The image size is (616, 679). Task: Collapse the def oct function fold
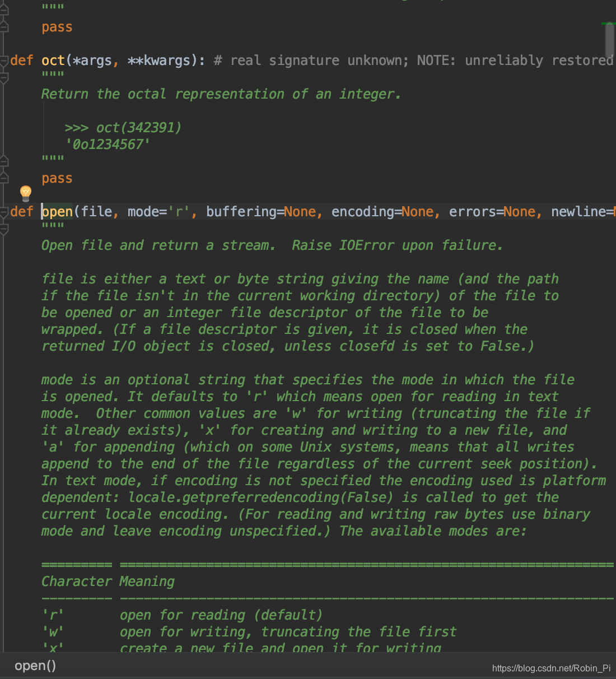[4, 61]
